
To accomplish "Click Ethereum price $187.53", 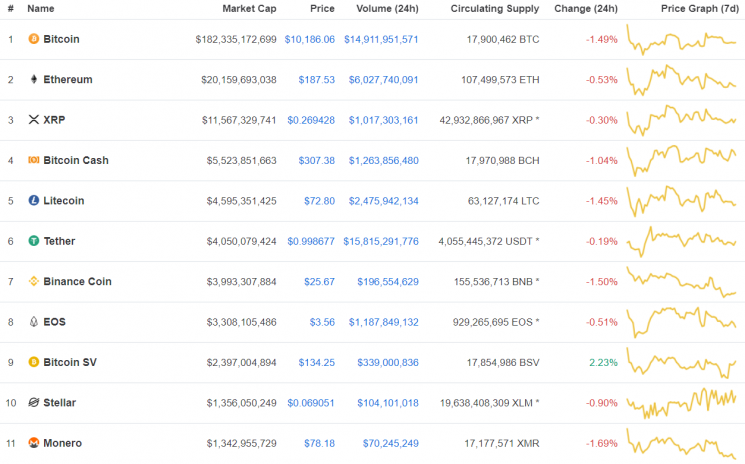I will 316,80.
